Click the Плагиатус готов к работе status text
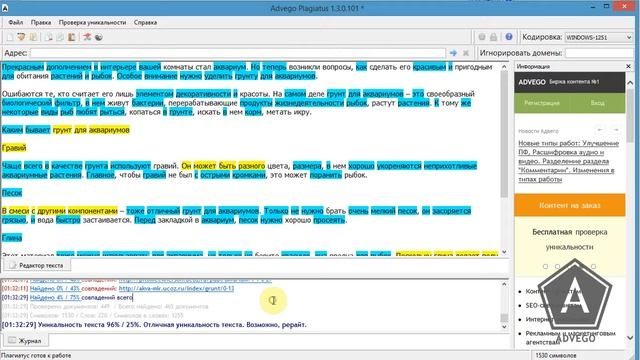Image resolution: width=640 pixels, height=360 pixels. point(36,356)
